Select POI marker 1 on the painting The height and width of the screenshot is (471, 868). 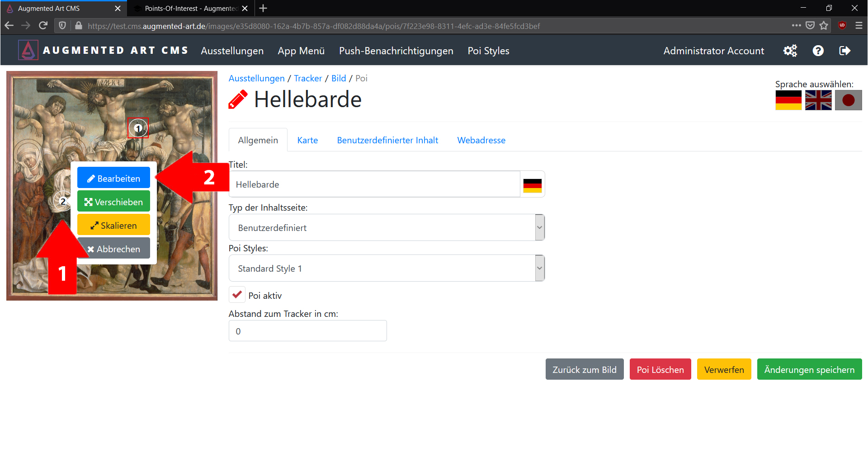click(x=138, y=128)
